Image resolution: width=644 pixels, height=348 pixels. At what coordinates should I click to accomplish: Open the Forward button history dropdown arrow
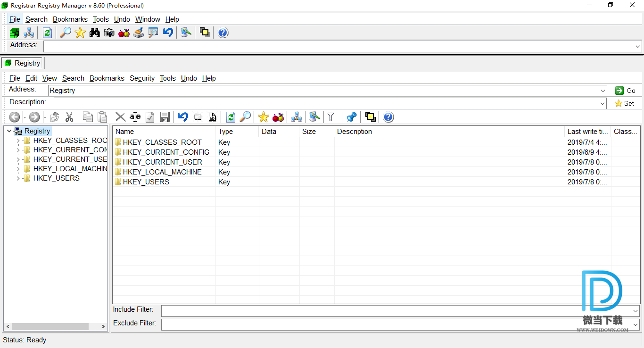[x=45, y=117]
